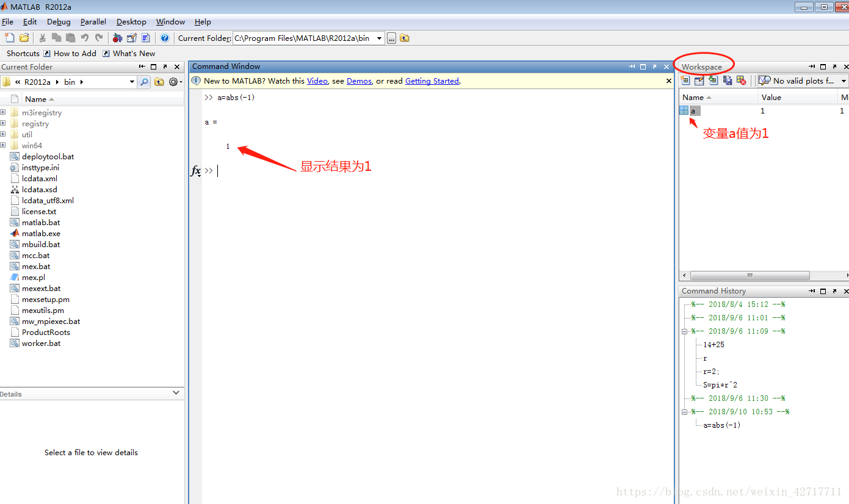Click the search magnifier in Current Folder panel
Image resolution: width=849 pixels, height=504 pixels.
[144, 82]
